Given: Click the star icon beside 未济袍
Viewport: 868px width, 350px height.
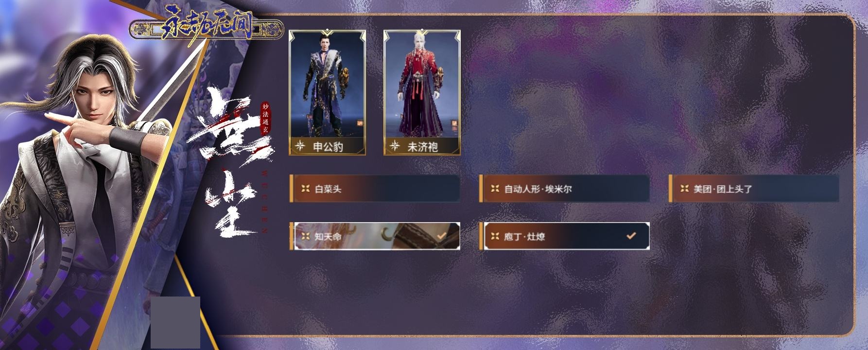Looking at the screenshot, I should click(x=395, y=146).
